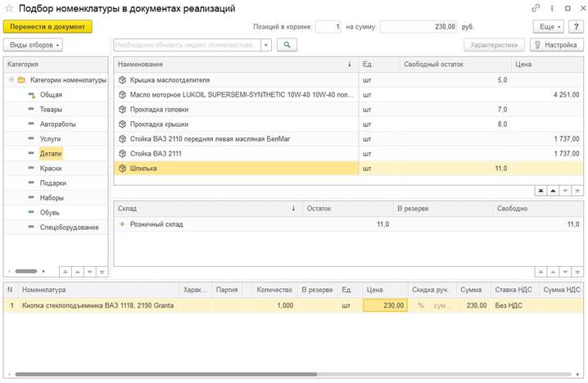The image size is (588, 383).
Task: Click the box icon beside Прокладка крышки
Action: click(122, 124)
